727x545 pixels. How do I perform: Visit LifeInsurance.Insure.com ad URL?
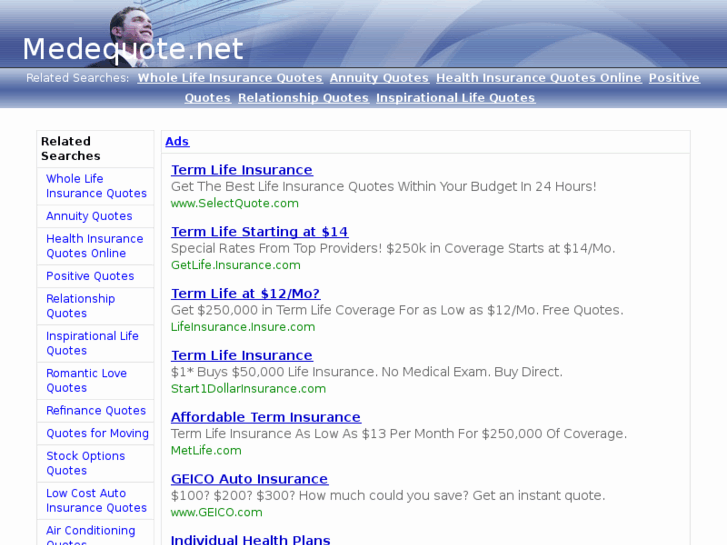(x=243, y=327)
